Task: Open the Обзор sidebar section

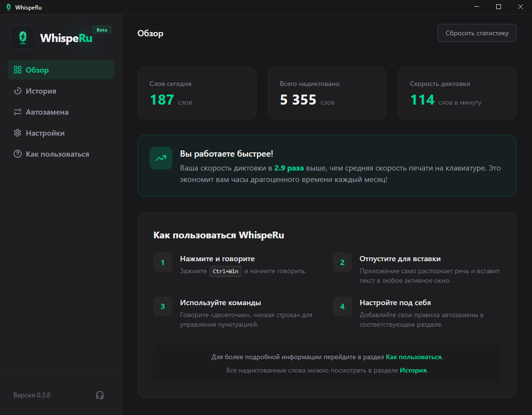Action: click(61, 70)
